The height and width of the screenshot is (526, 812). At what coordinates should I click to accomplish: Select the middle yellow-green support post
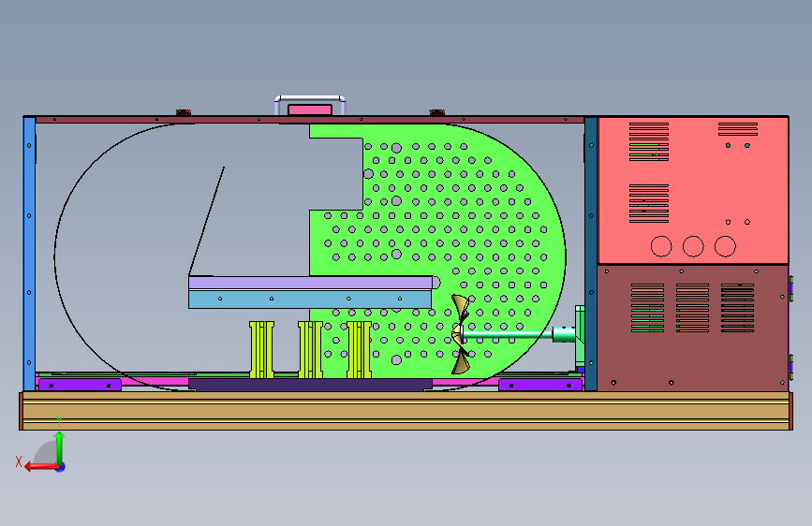[310, 350]
